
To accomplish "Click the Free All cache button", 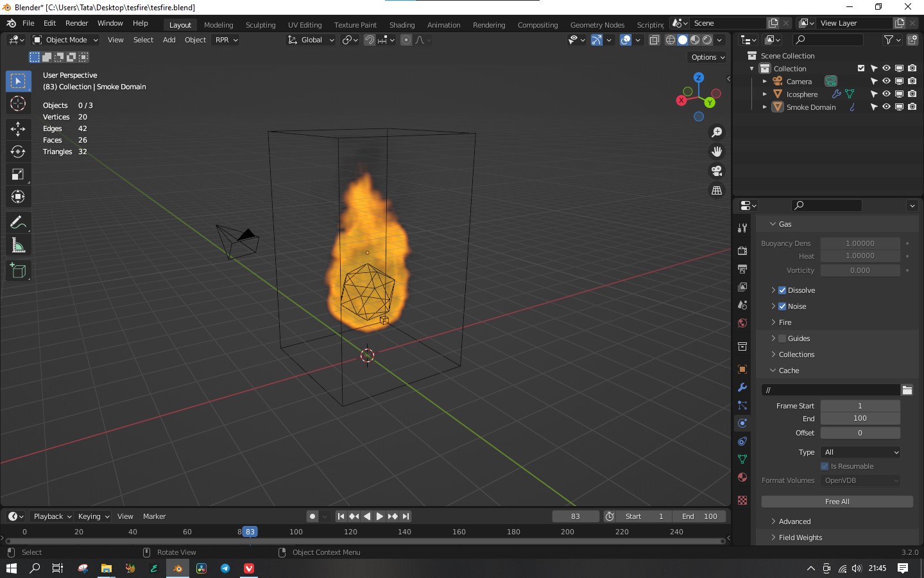I will [x=837, y=502].
